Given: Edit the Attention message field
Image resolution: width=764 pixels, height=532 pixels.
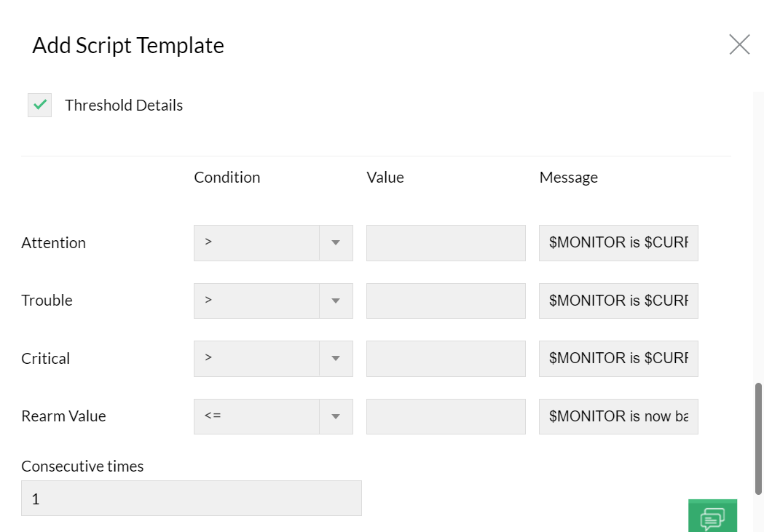Looking at the screenshot, I should [618, 243].
